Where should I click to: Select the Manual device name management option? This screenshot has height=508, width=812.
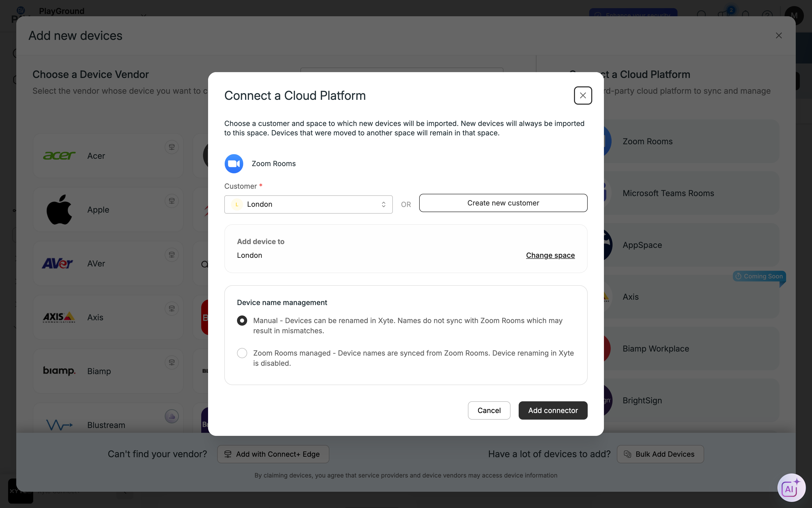click(242, 321)
